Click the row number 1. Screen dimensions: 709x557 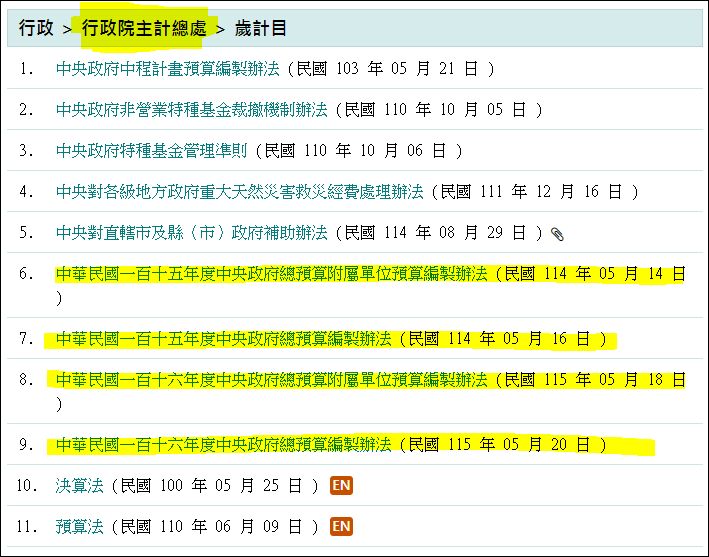tap(26, 69)
